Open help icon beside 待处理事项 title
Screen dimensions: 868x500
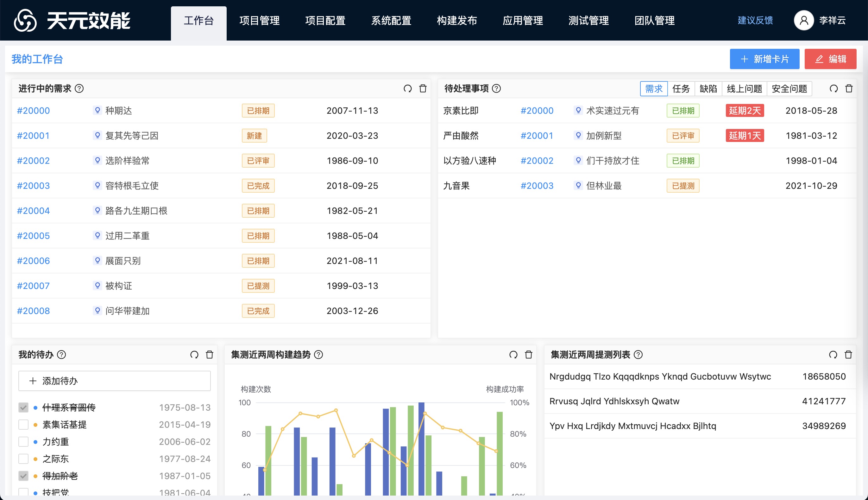pos(496,89)
